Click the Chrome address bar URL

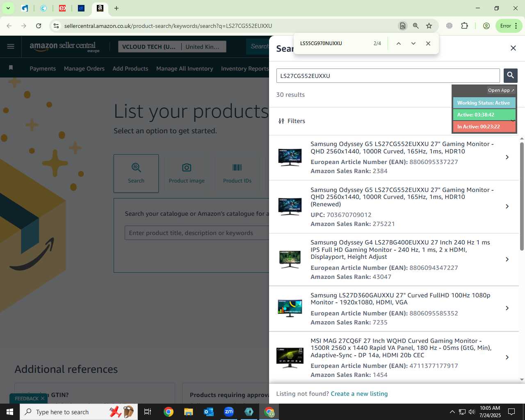coord(168,26)
